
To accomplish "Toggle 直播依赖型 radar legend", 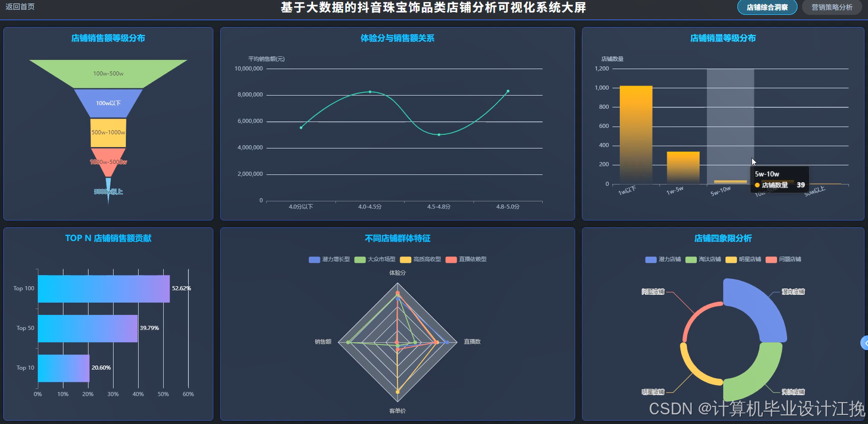I will click(466, 259).
